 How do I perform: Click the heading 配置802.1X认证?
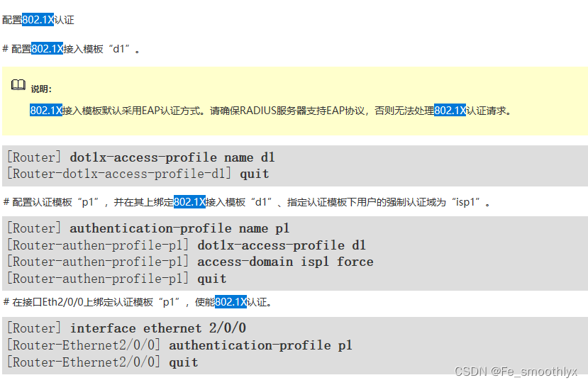pos(38,20)
